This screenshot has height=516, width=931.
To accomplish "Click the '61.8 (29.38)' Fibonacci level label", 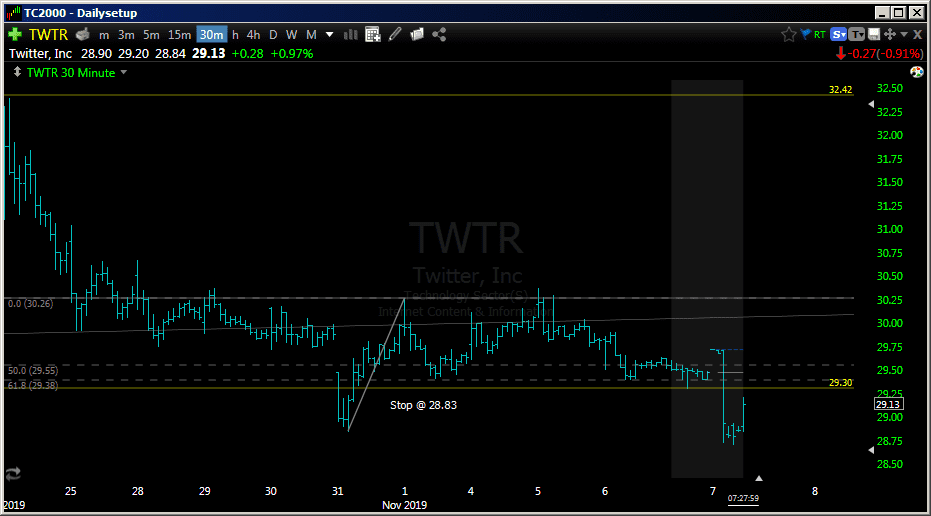I will [x=33, y=385].
